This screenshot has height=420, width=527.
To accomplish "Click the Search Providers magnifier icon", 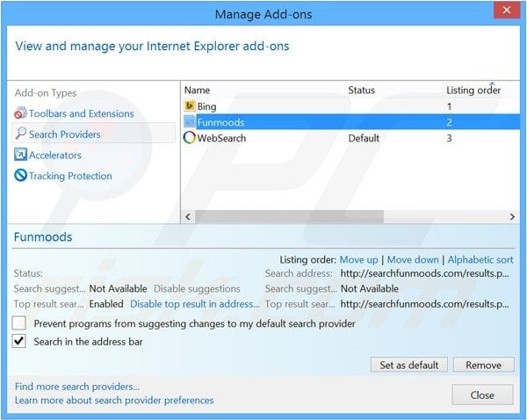I will pyautogui.click(x=20, y=134).
